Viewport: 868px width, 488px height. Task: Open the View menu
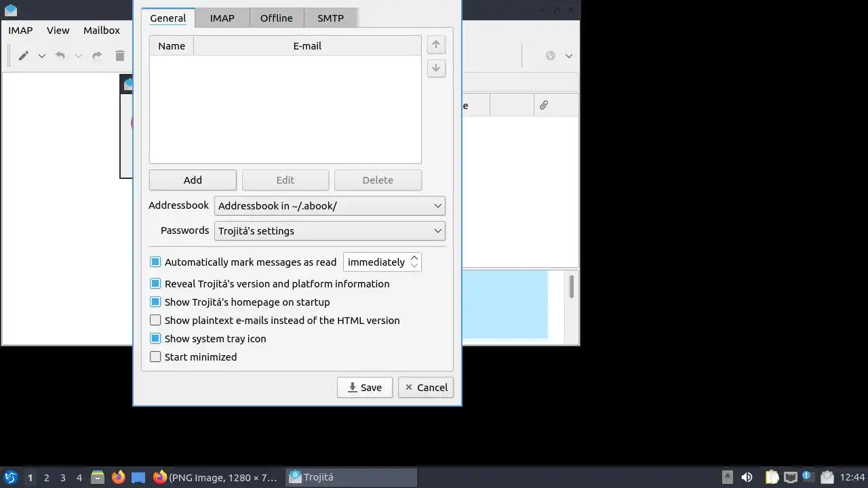[58, 30]
